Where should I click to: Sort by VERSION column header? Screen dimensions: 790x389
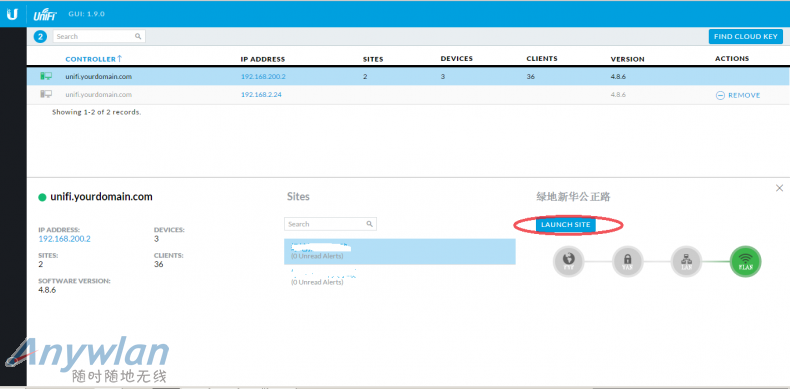628,59
